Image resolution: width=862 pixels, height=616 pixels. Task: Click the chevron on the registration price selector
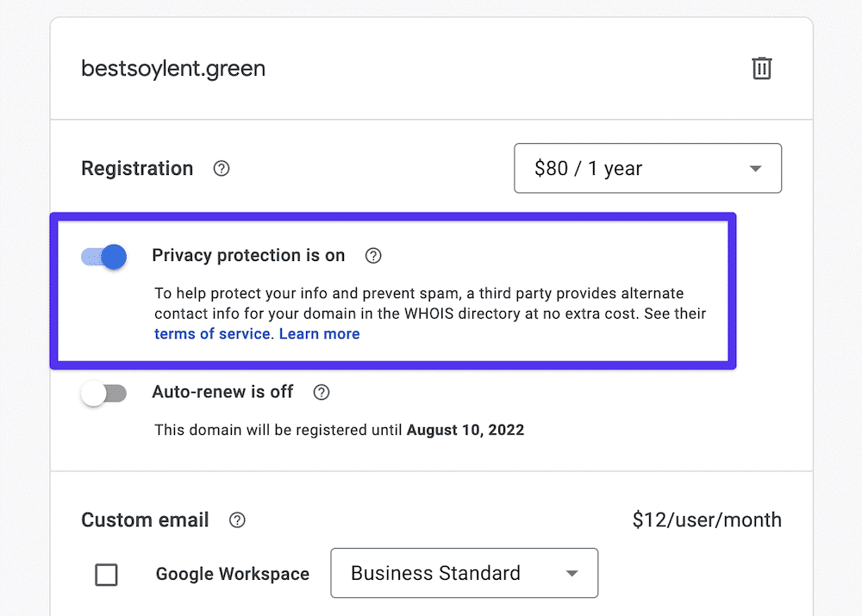point(756,168)
